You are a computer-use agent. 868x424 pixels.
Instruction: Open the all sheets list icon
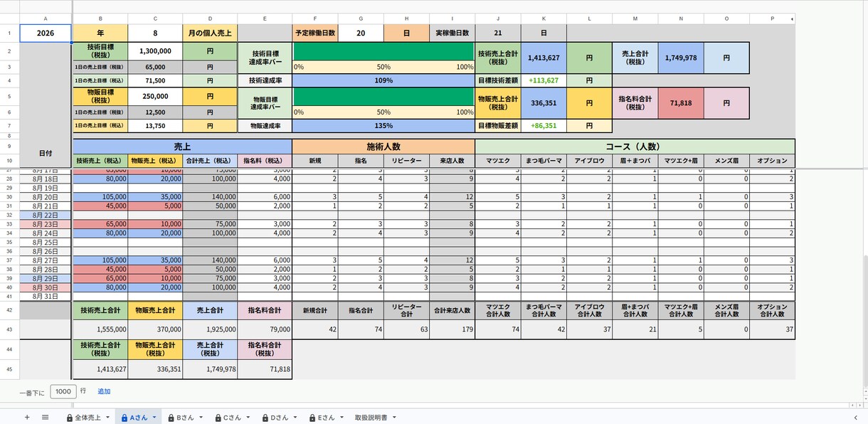(x=45, y=418)
